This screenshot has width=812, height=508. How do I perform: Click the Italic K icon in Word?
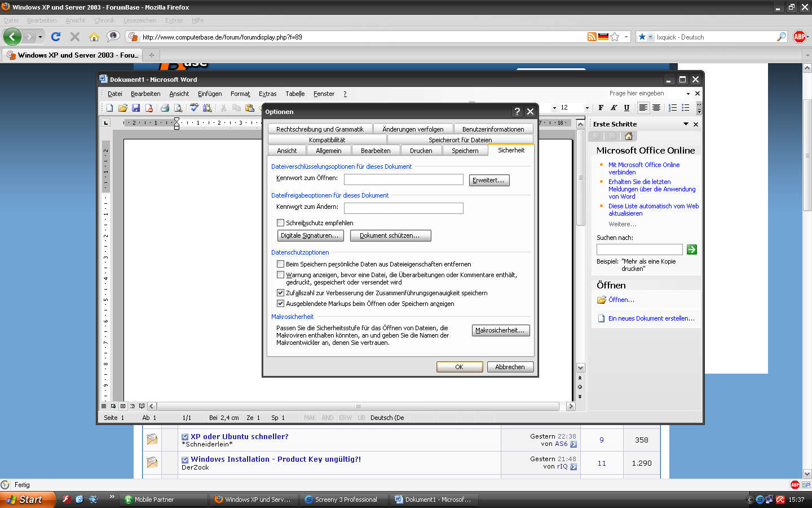[x=614, y=108]
